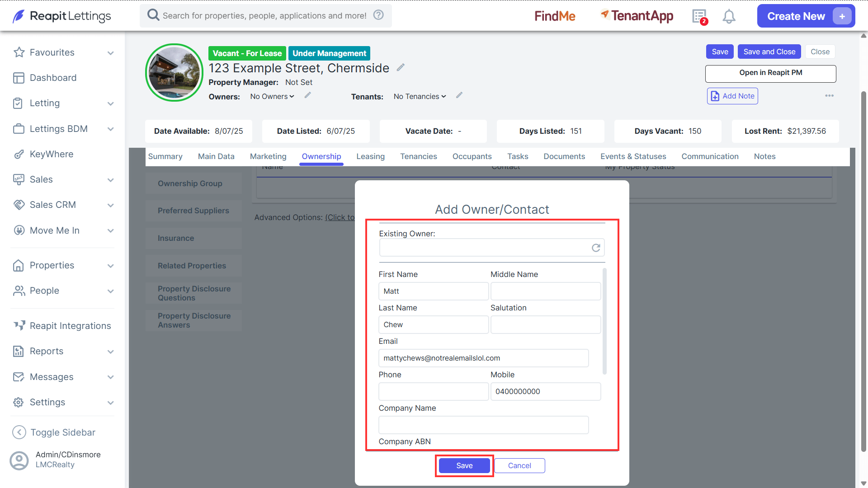The image size is (868, 488).
Task: Click the search help question mark icon
Action: pos(378,15)
